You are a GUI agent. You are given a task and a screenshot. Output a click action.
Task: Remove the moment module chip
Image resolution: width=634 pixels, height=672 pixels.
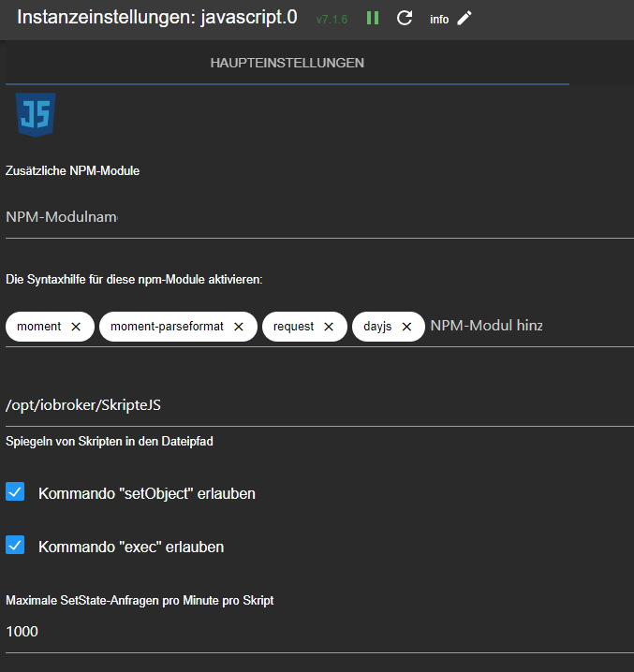tap(76, 327)
